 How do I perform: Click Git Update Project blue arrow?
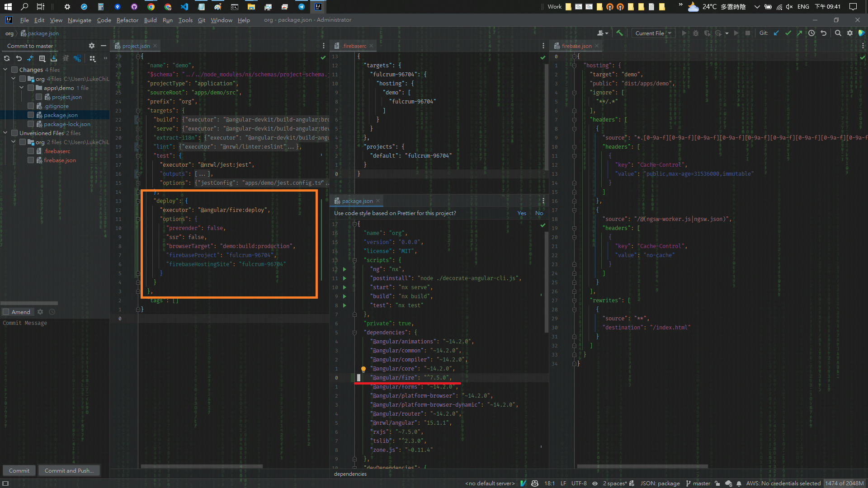coord(776,33)
